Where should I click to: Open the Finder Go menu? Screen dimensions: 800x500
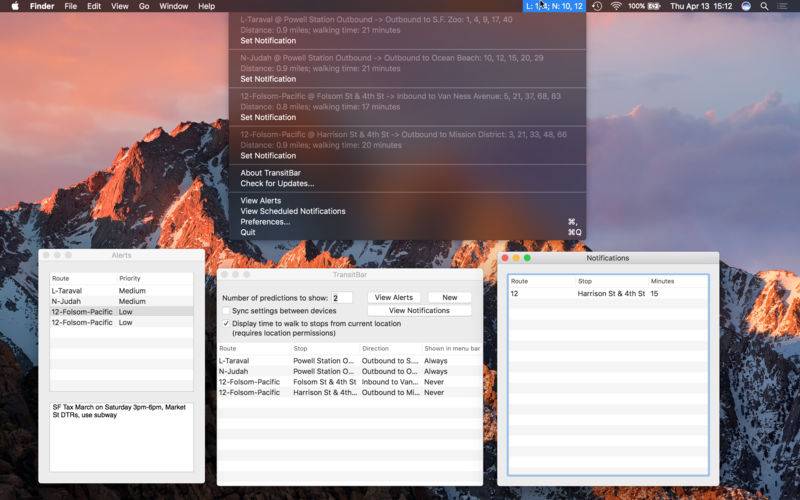point(144,6)
